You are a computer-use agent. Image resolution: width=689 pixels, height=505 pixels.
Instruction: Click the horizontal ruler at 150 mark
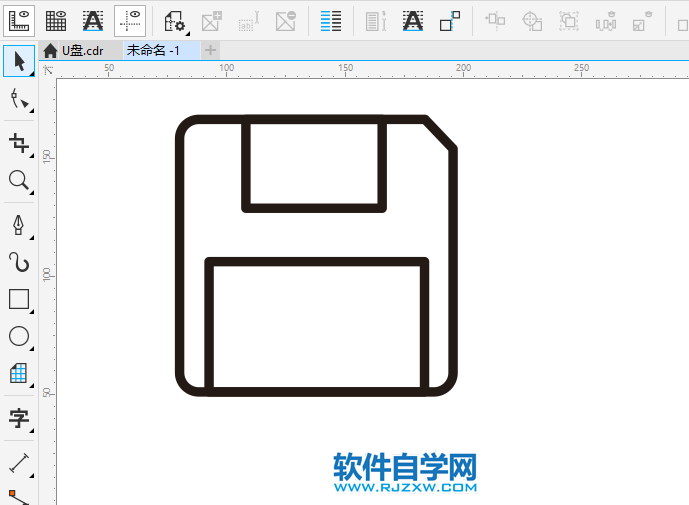(x=345, y=69)
